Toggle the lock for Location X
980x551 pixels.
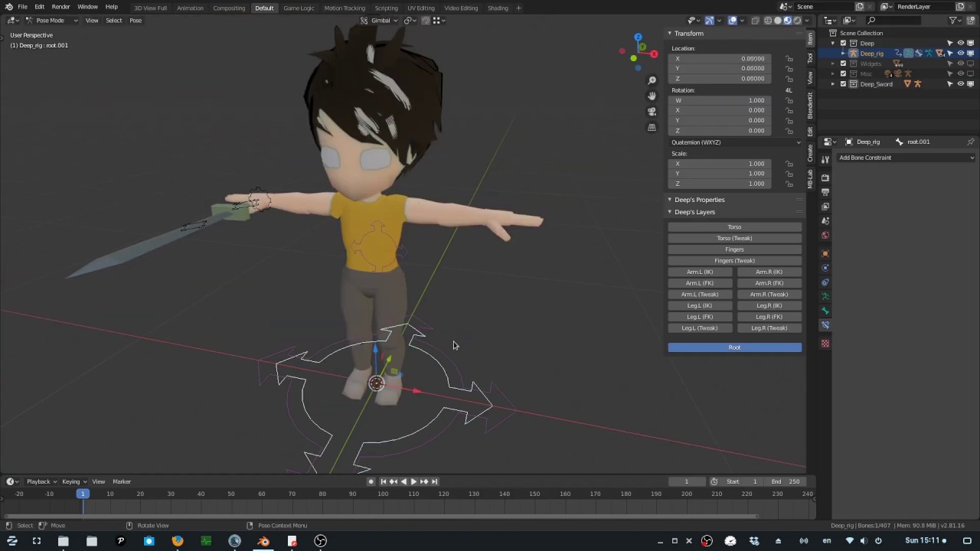point(789,59)
